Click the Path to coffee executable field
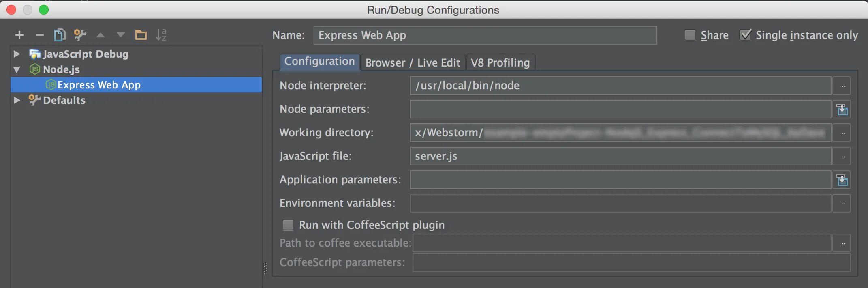 622,243
